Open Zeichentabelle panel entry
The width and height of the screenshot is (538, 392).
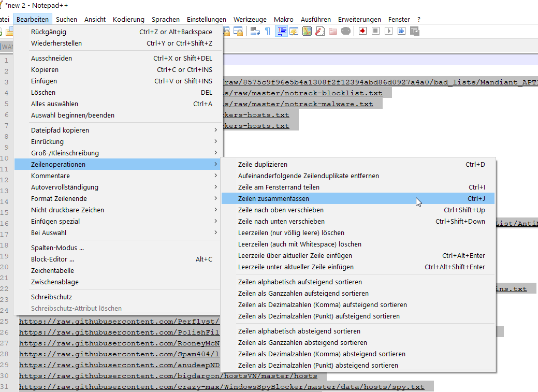tap(117, 270)
